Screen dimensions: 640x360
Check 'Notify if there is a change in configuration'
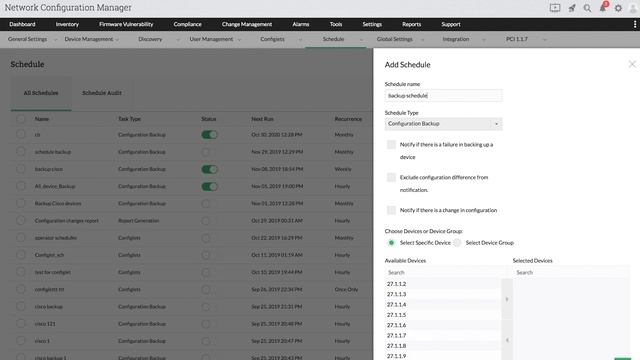pyautogui.click(x=391, y=210)
